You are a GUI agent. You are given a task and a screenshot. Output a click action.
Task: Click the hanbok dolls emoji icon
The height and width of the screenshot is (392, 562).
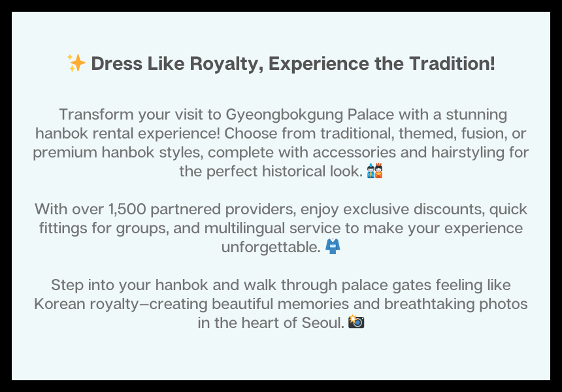tap(375, 171)
